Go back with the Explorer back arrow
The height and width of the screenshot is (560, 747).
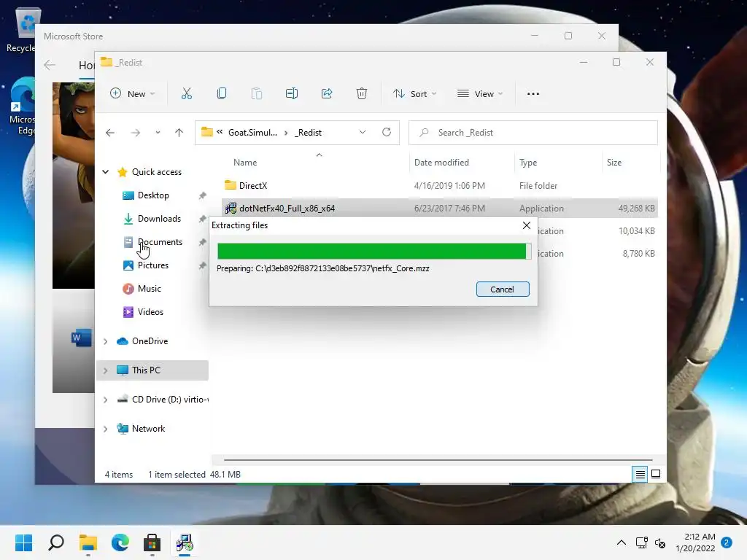click(110, 133)
